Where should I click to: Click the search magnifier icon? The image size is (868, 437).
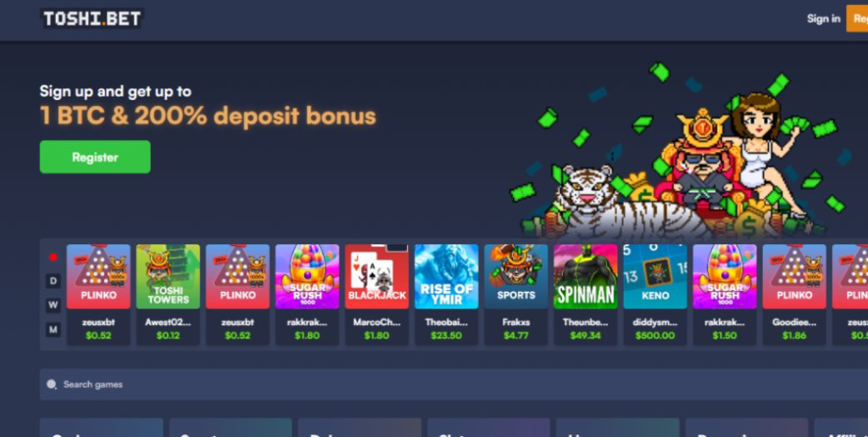(52, 384)
